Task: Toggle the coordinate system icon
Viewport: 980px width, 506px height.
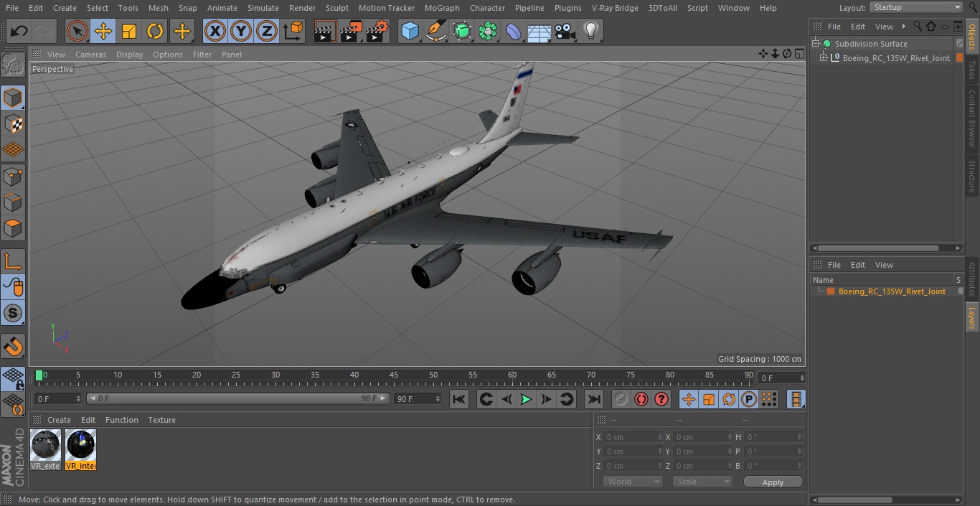Action: 293,31
